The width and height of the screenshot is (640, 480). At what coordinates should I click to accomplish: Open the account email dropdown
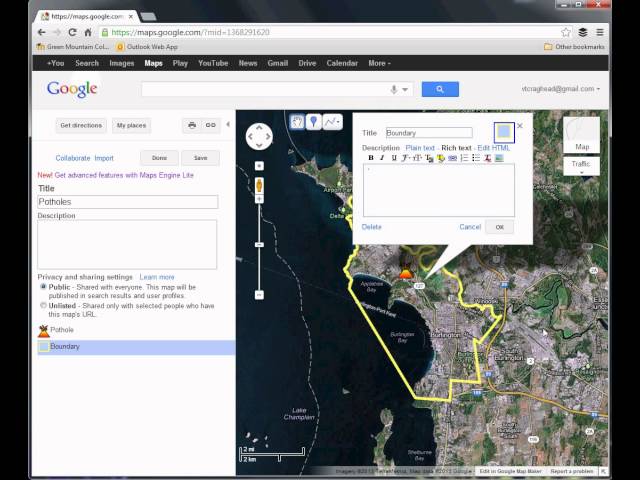coord(561,89)
